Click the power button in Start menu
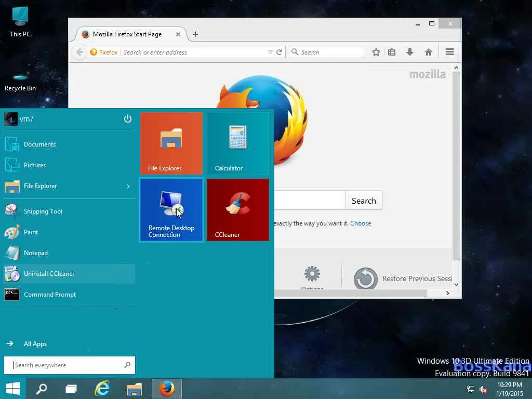Screen dimensions: 532x399 128,119
